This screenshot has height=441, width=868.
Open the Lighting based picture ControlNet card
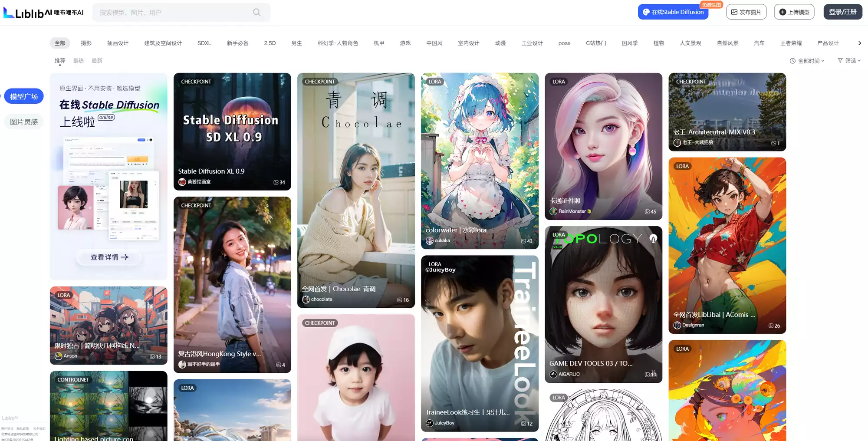(x=108, y=406)
